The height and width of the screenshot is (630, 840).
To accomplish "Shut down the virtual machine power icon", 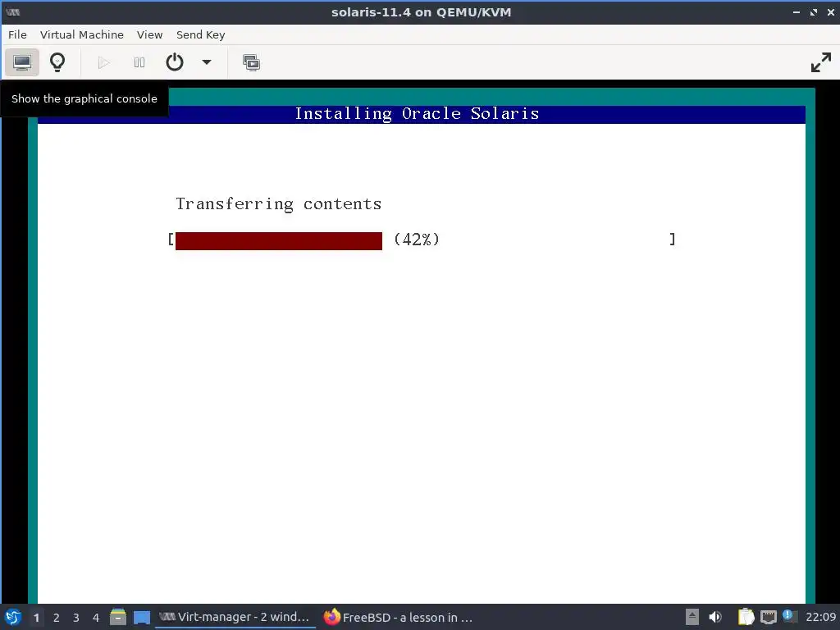I will 175,62.
